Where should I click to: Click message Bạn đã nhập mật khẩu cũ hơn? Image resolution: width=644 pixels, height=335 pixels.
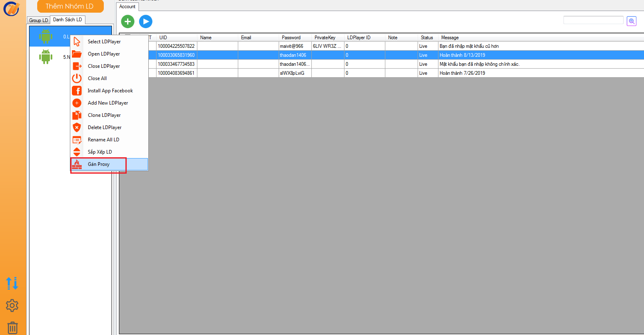[x=469, y=46]
